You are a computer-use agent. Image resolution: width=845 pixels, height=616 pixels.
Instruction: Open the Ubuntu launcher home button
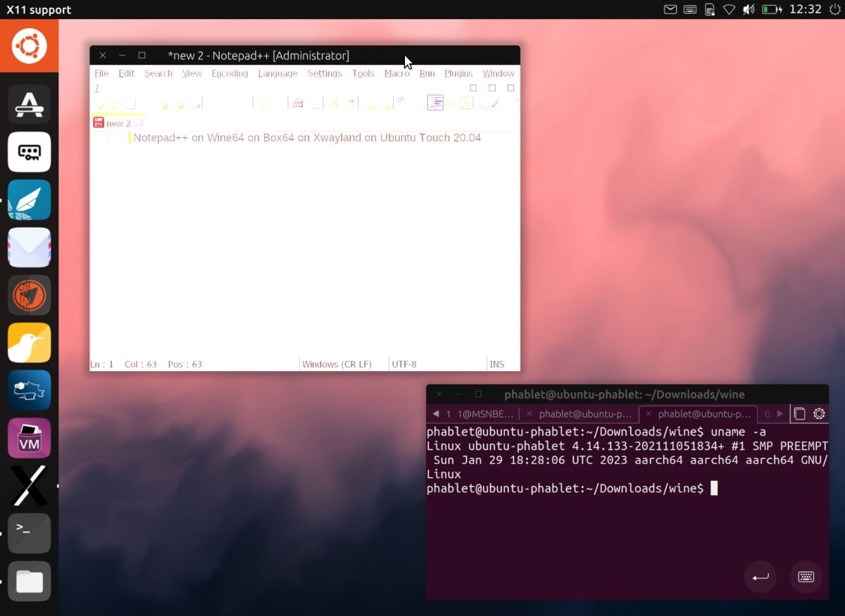pyautogui.click(x=29, y=46)
